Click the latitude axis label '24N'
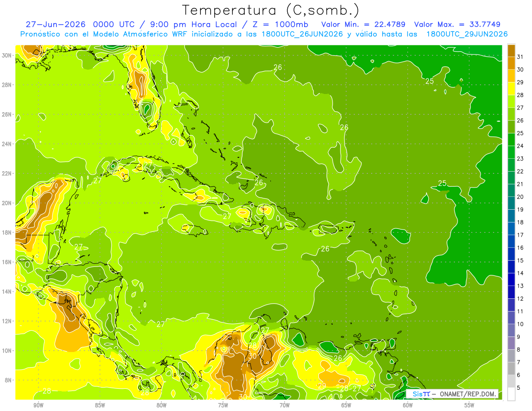The width and height of the screenshot is (532, 411). click(x=7, y=144)
